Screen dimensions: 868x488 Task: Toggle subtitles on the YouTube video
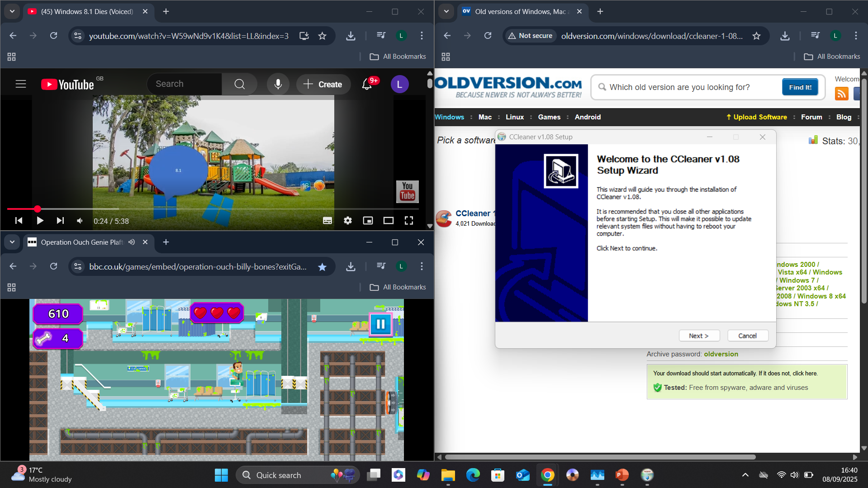point(327,221)
